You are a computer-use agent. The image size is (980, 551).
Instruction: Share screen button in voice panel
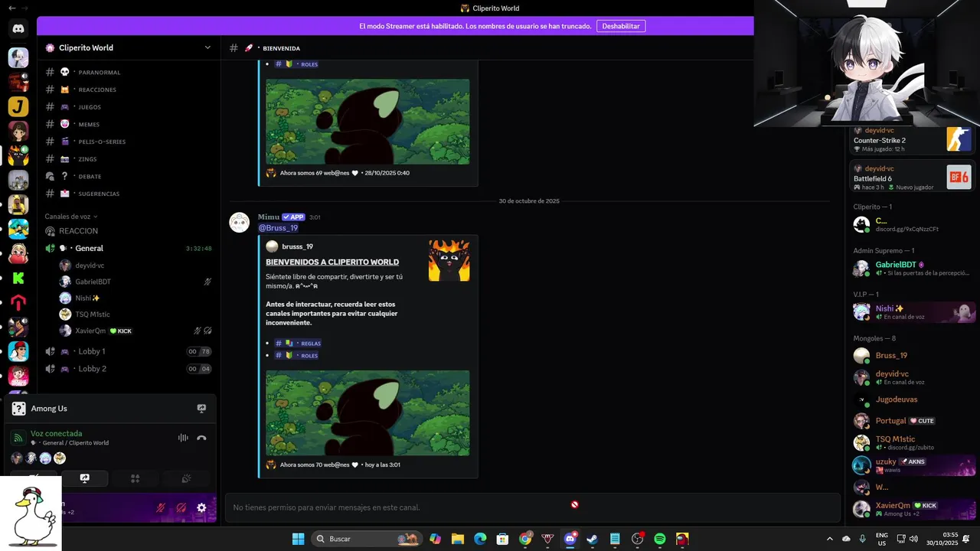coord(85,478)
